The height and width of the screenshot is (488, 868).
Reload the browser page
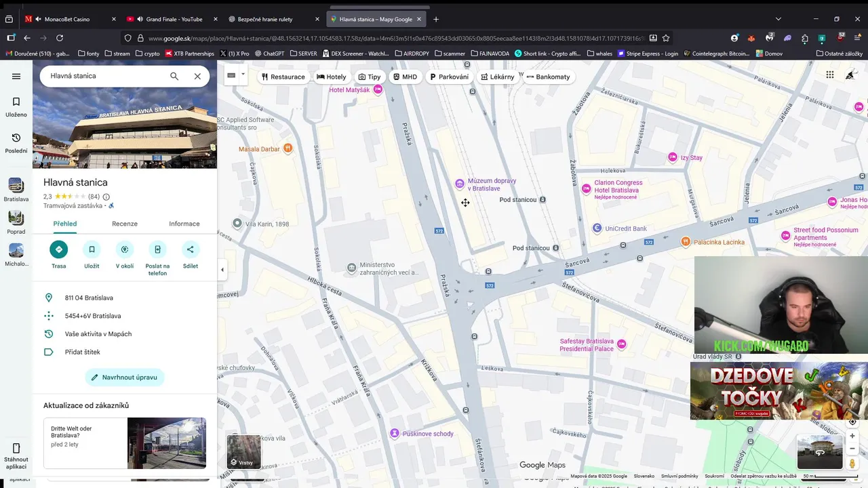pyautogui.click(x=60, y=38)
